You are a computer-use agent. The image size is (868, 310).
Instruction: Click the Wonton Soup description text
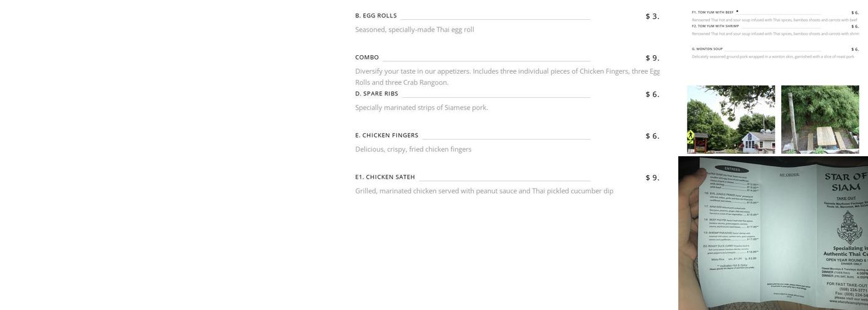(773, 56)
